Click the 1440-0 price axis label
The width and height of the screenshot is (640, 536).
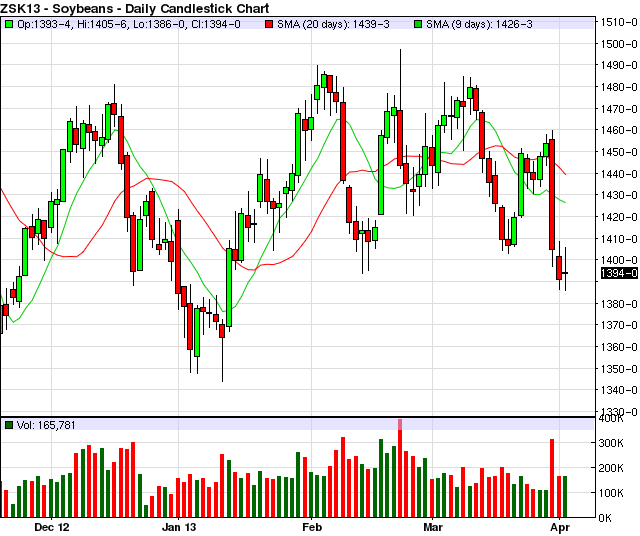tap(619, 174)
